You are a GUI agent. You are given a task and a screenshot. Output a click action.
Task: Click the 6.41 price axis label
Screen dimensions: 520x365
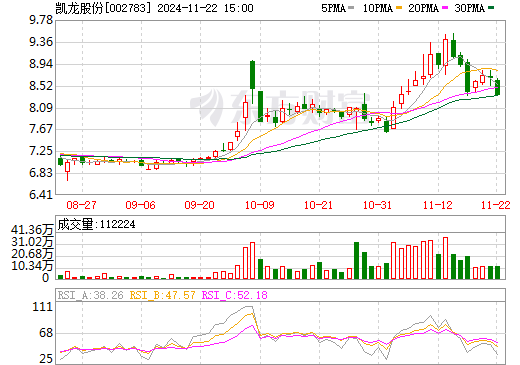click(41, 195)
